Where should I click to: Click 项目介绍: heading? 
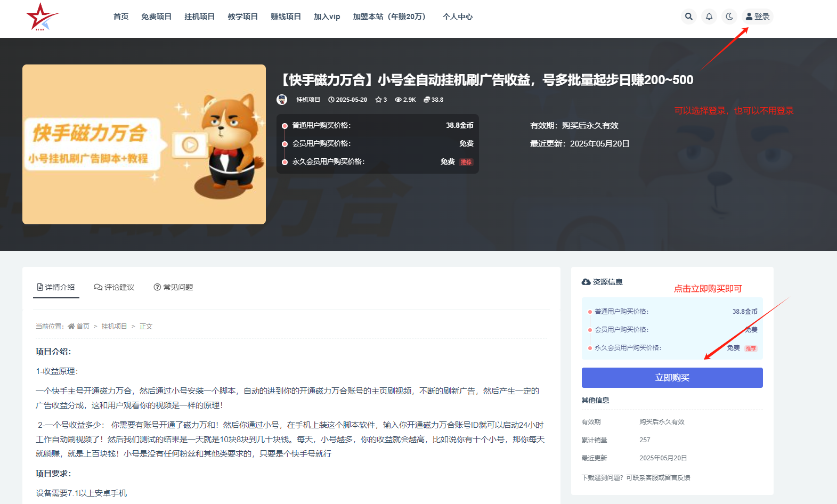click(53, 351)
